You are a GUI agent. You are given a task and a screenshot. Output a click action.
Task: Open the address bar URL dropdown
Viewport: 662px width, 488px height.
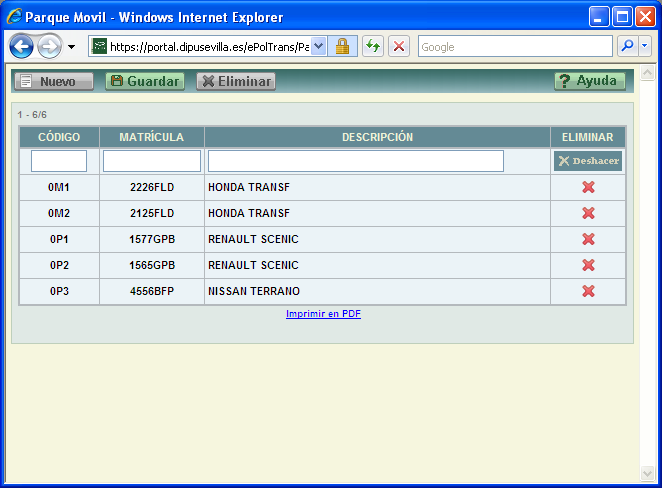tap(319, 46)
